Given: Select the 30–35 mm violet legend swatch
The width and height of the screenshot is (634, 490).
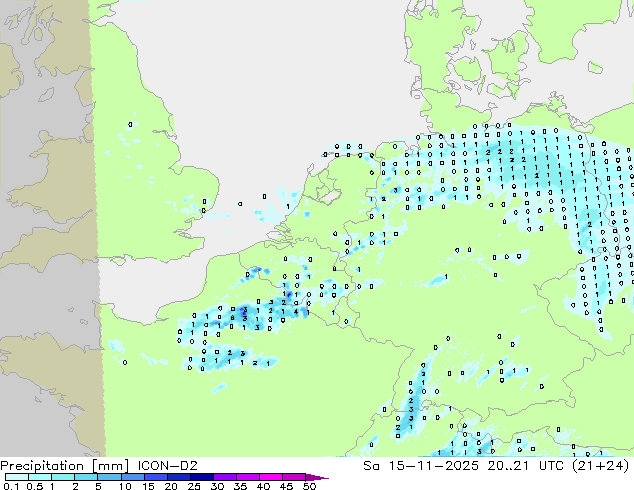Looking at the screenshot, I should coord(224,477).
